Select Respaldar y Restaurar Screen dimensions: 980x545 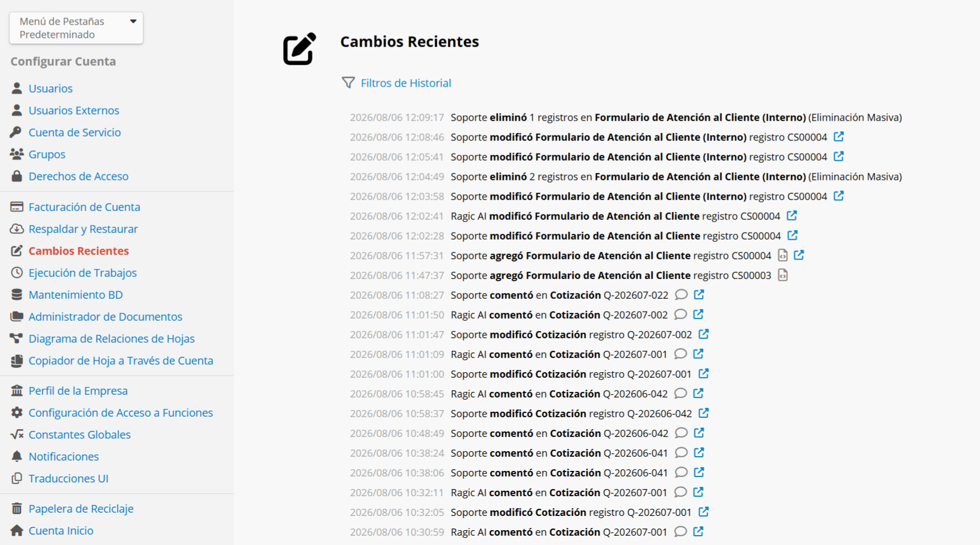pyautogui.click(x=83, y=229)
